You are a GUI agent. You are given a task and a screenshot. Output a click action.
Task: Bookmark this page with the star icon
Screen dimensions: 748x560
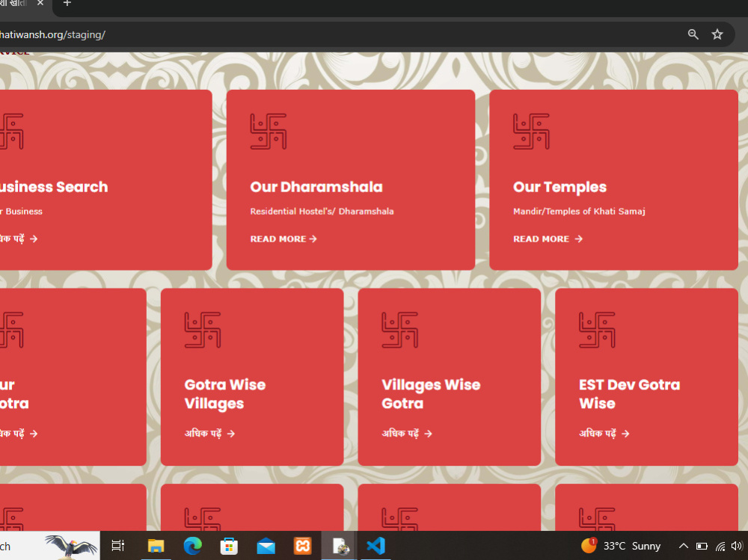tap(717, 34)
